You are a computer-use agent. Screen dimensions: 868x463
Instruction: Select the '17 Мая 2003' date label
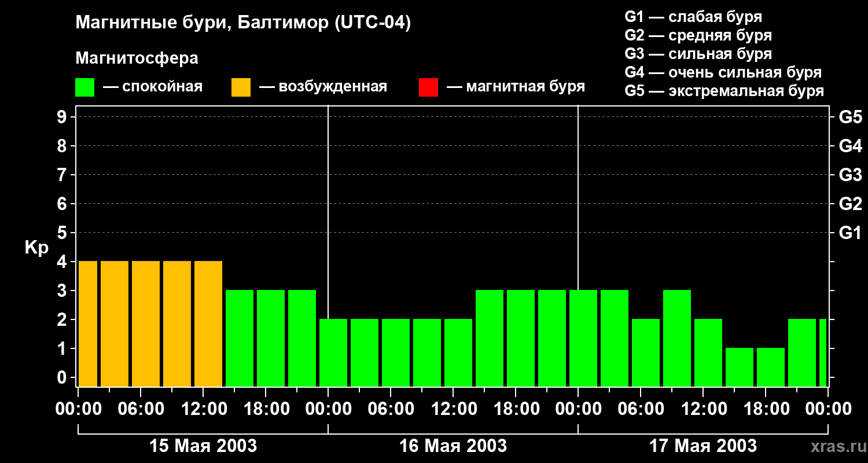tap(703, 446)
